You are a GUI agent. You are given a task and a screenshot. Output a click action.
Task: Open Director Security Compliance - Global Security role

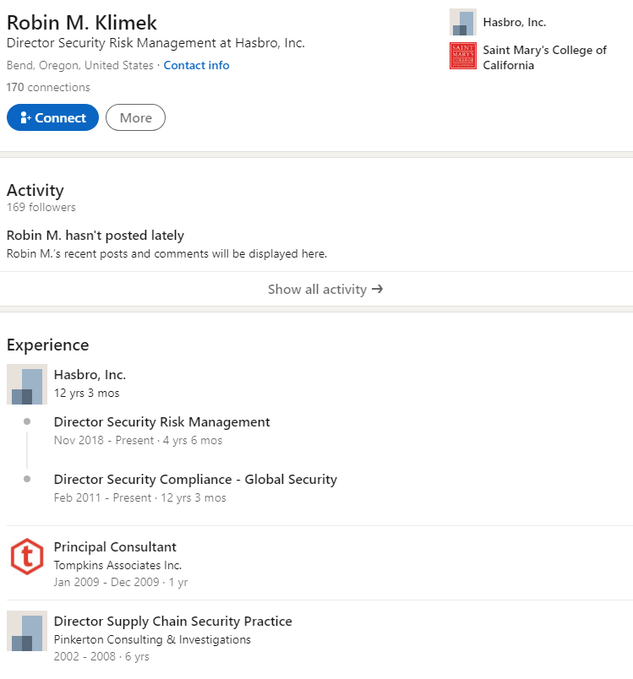195,479
